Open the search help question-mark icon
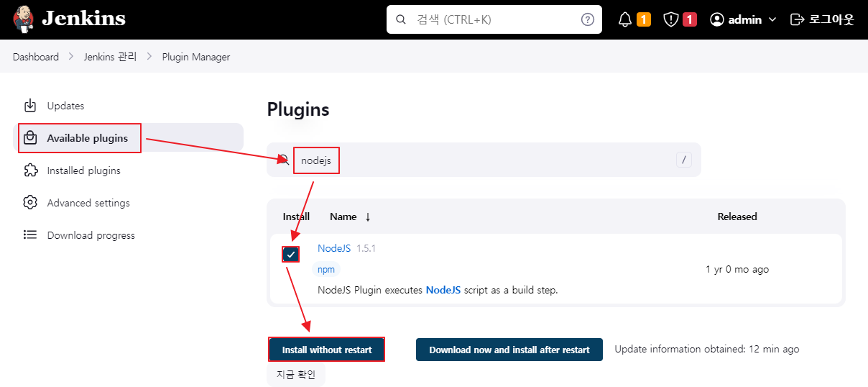The width and height of the screenshot is (868, 387). [588, 19]
